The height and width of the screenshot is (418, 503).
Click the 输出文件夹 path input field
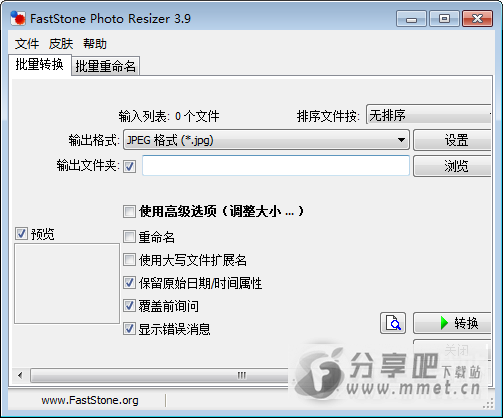(276, 166)
